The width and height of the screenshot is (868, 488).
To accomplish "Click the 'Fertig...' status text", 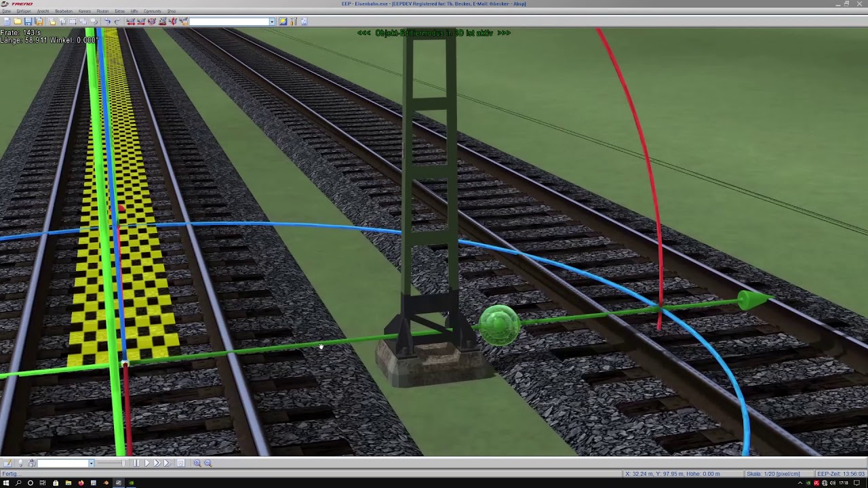I will 10,474.
